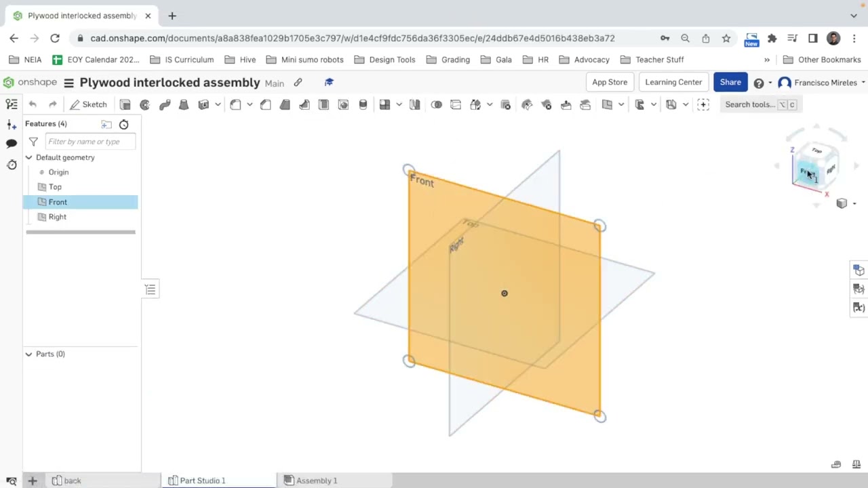Select the Shell tool icon
Viewport: 868px width, 488px height.
[323, 104]
